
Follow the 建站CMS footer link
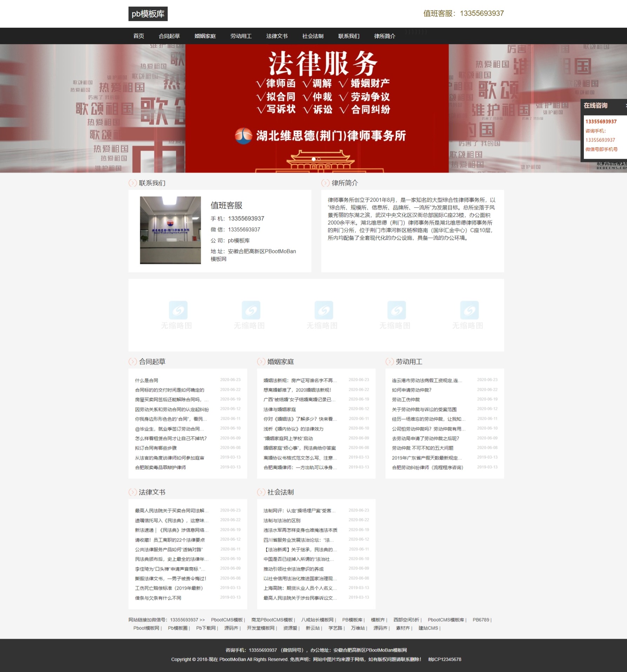point(428,628)
